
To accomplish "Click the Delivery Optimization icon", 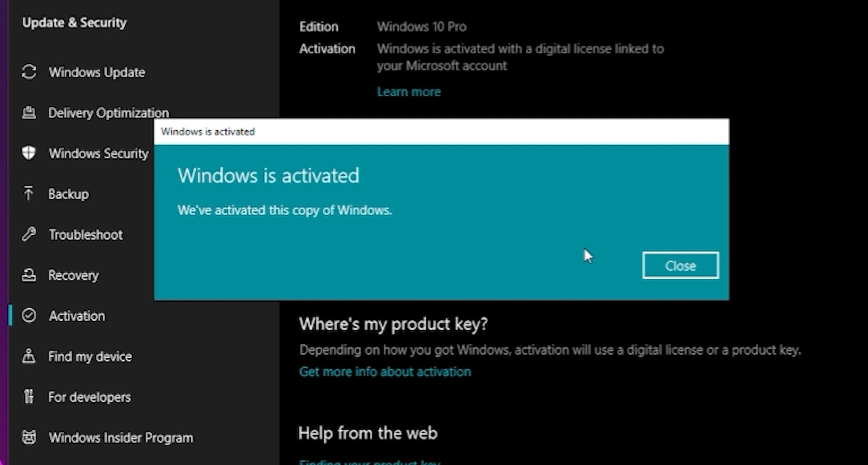I will click(29, 113).
